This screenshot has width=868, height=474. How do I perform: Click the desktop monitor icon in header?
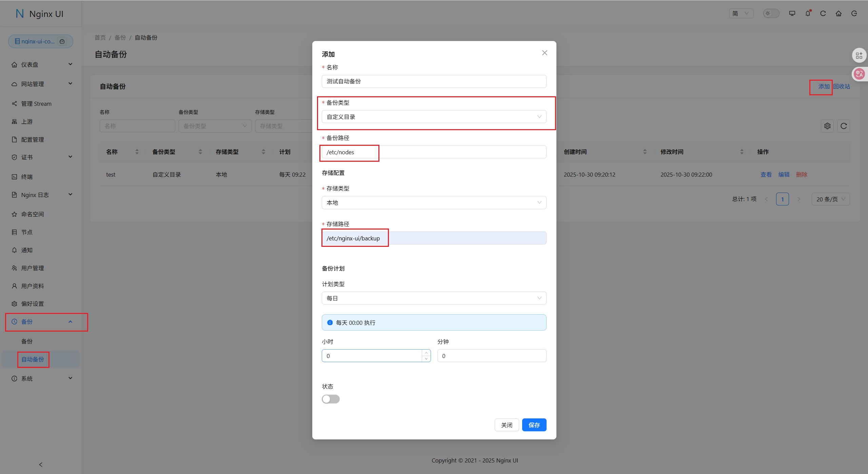click(x=792, y=14)
